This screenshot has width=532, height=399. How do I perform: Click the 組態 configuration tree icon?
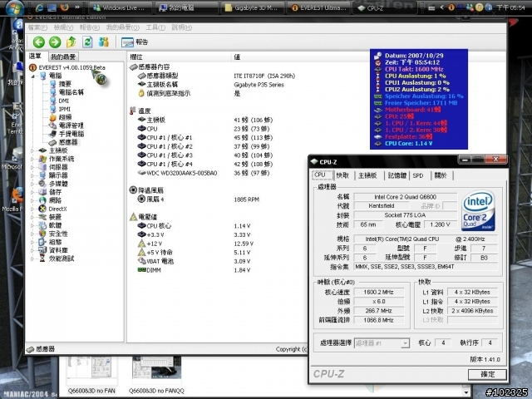(x=42, y=242)
